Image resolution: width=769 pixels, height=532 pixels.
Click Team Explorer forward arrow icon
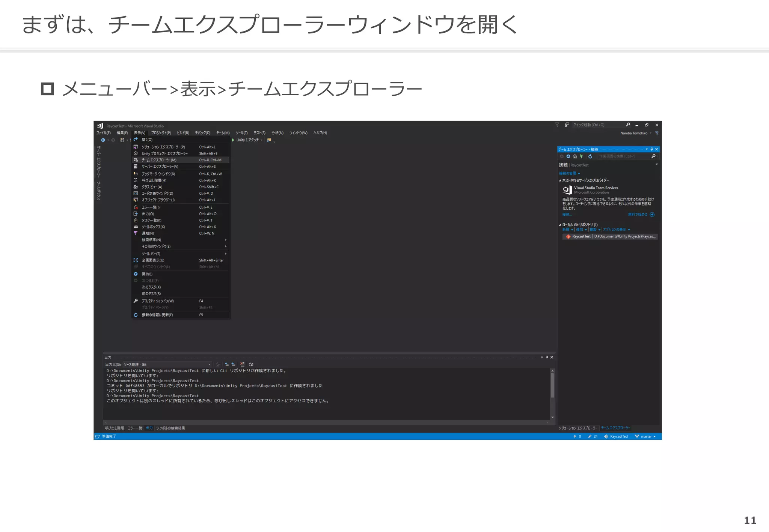568,156
